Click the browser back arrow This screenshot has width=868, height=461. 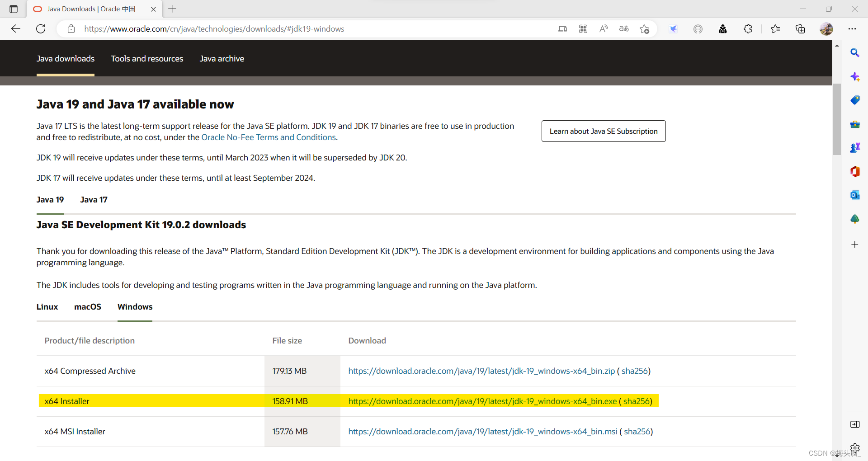click(16, 29)
